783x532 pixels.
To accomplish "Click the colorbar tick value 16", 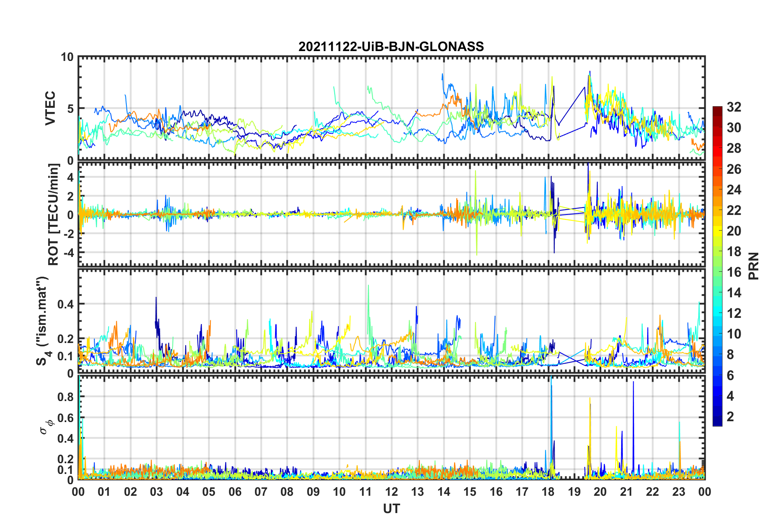I will (x=734, y=272).
